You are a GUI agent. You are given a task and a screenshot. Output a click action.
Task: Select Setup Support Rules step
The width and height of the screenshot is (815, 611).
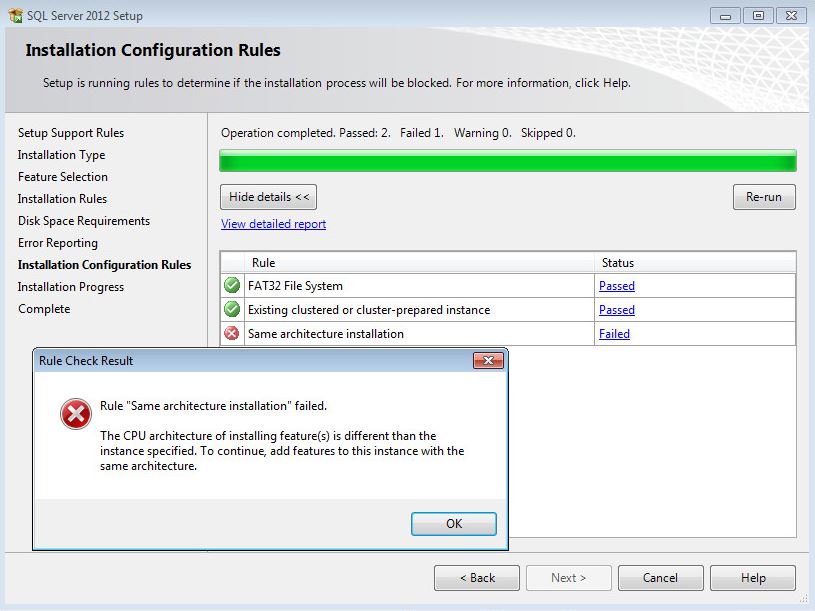pyautogui.click(x=71, y=133)
